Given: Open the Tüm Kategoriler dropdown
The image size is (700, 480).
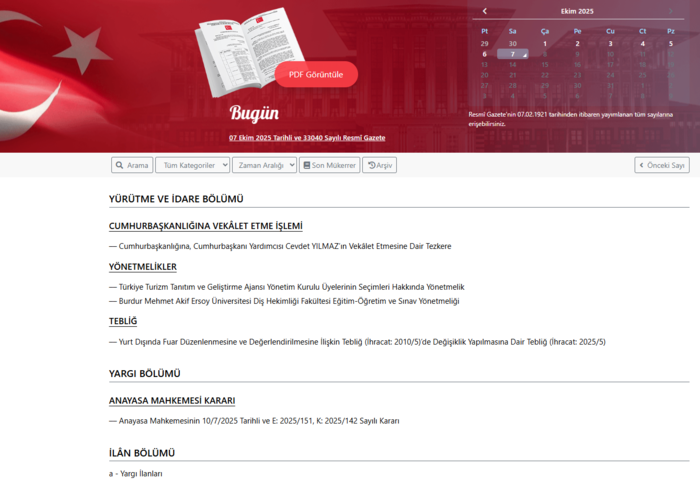Looking at the screenshot, I should [192, 165].
